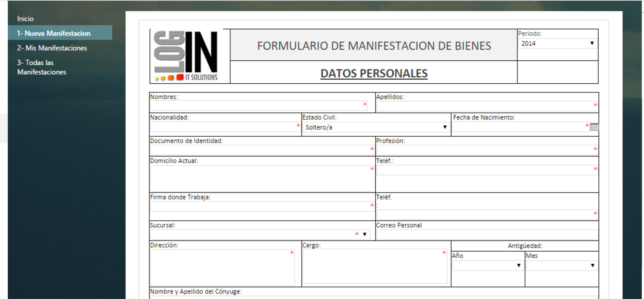Focus the Correo Personal field
This screenshot has height=299, width=644.
[487, 235]
